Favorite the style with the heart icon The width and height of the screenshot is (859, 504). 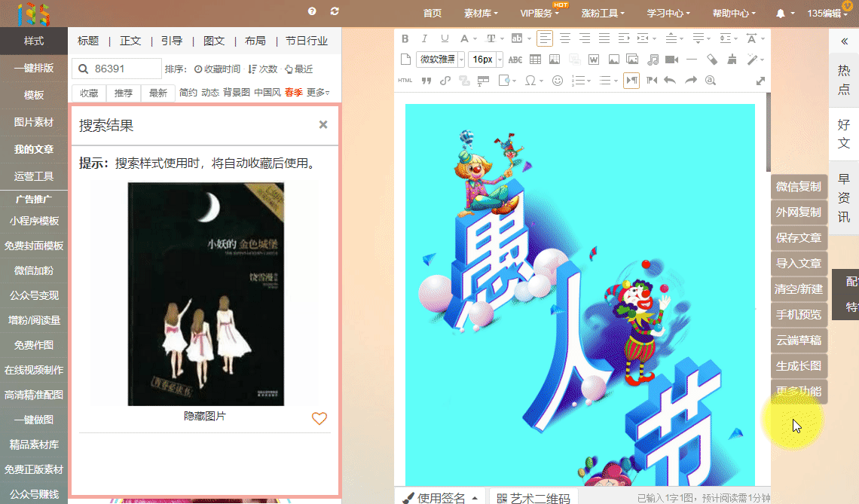click(x=319, y=419)
